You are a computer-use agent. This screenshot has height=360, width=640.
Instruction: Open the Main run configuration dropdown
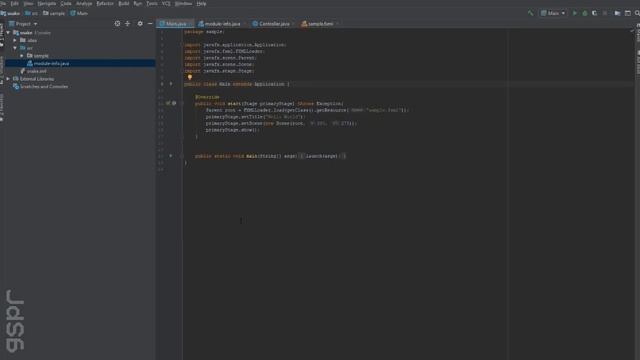pos(553,13)
